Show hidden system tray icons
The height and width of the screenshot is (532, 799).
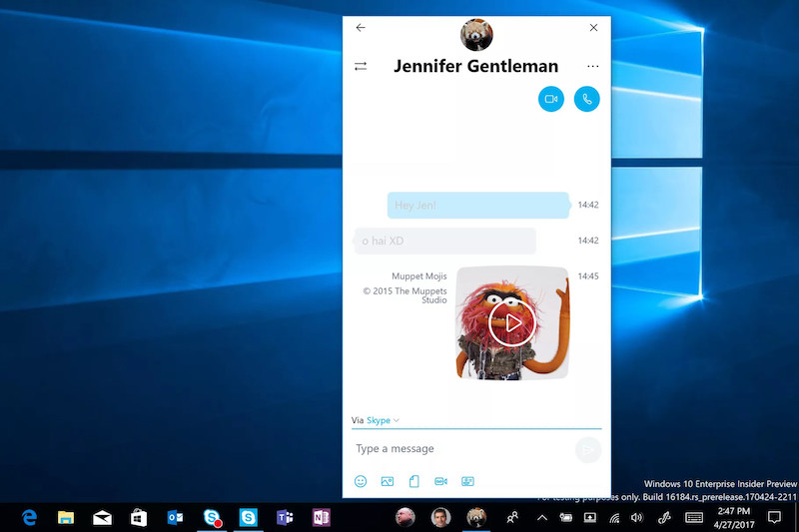pos(542,517)
